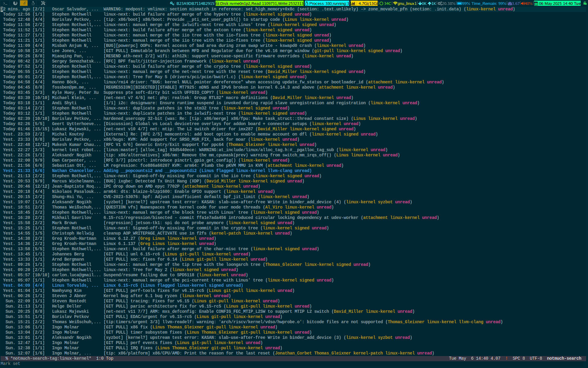Click the system load gauge icon
This screenshot has height=368, width=588.
[510, 4]
